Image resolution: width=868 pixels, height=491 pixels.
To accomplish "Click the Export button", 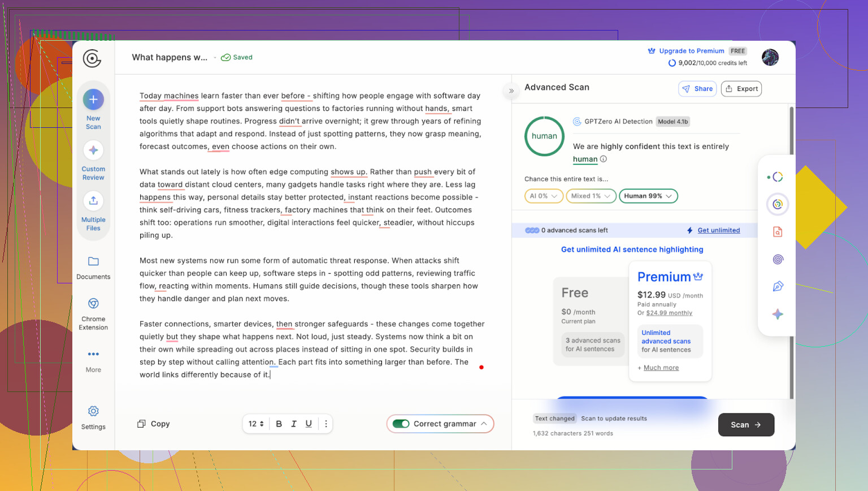I will pyautogui.click(x=741, y=89).
